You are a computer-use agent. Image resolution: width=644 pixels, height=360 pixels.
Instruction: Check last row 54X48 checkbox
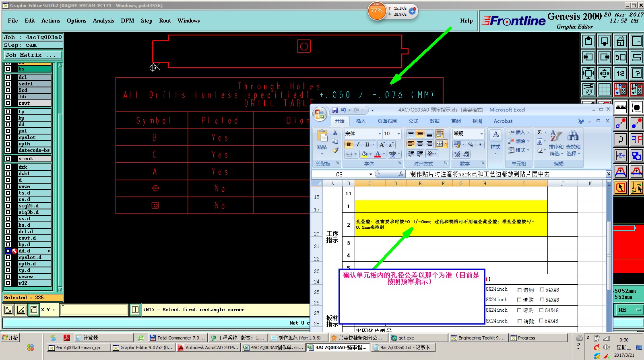pyautogui.click(x=541, y=321)
